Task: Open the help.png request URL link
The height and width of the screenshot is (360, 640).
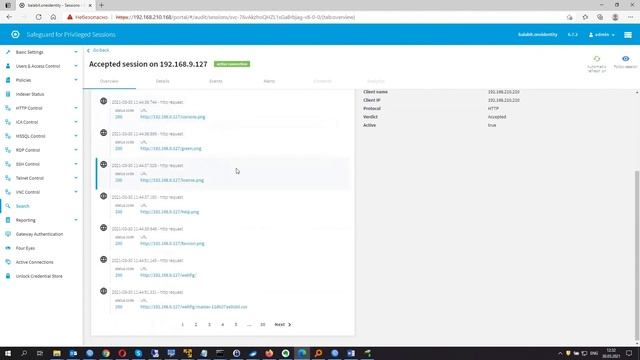Action: [169, 212]
